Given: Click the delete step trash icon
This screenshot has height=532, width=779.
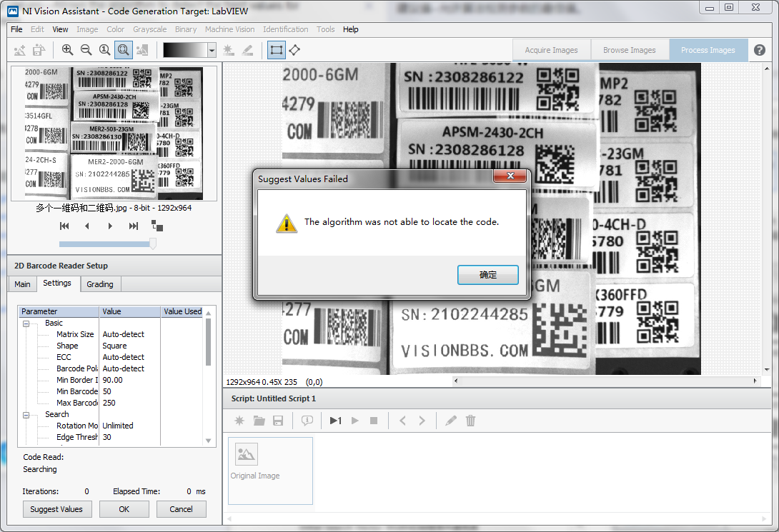Looking at the screenshot, I should (470, 421).
